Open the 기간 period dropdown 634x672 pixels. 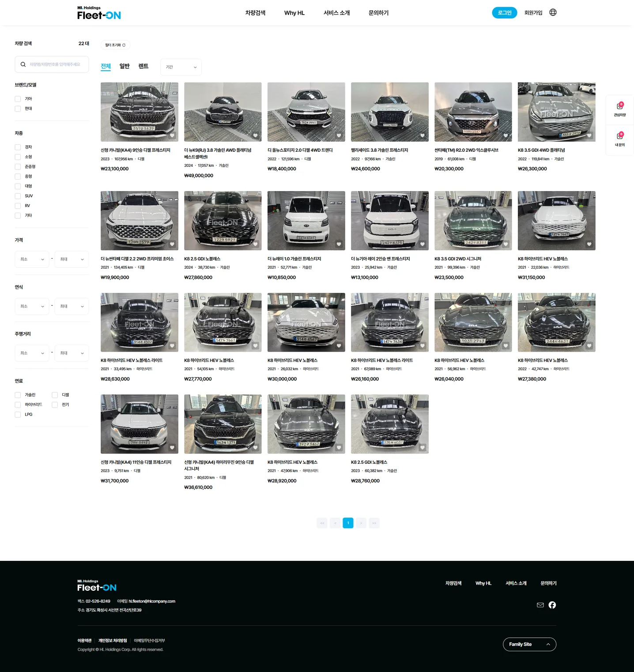point(181,67)
